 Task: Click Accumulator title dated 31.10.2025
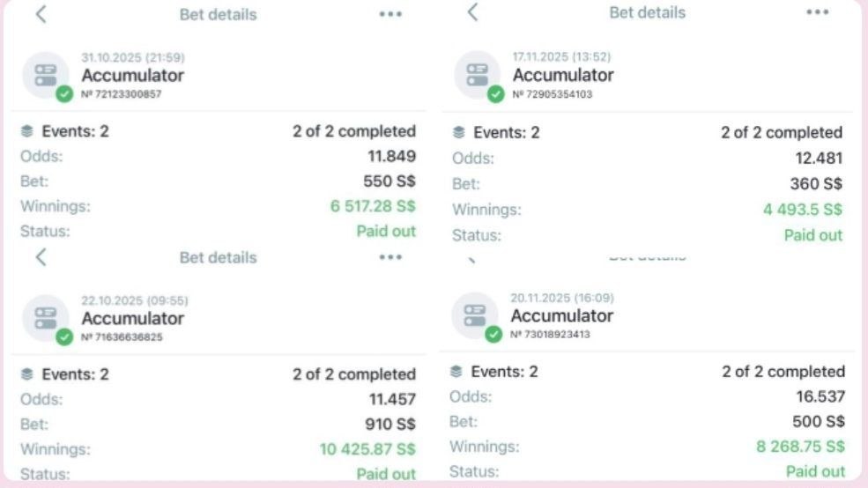pos(132,75)
